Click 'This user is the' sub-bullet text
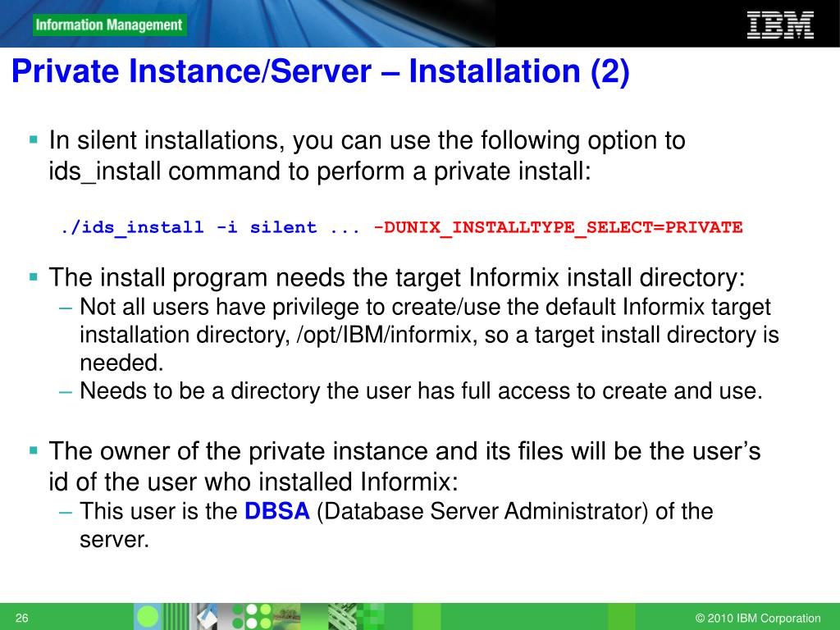Viewport: 840px width, 630px height. 396,525
